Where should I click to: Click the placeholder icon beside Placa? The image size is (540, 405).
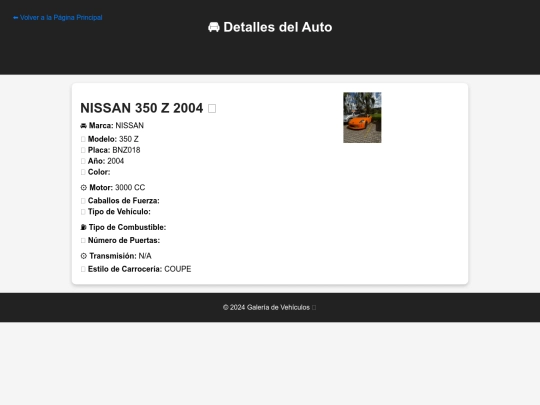coord(83,150)
